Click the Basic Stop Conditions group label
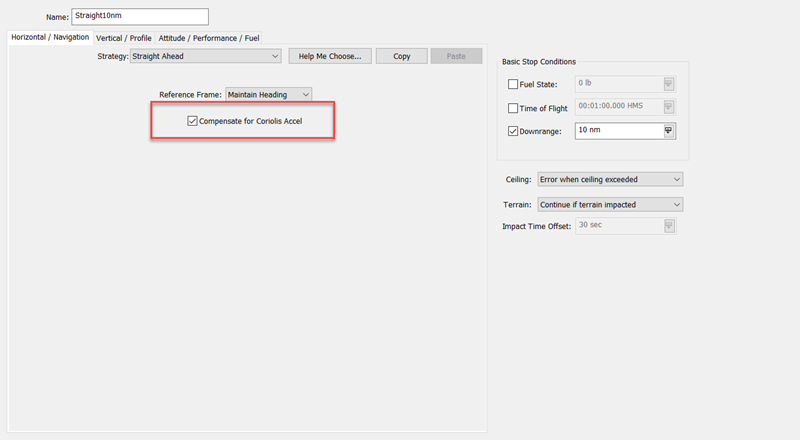The width and height of the screenshot is (800, 440). coord(539,61)
